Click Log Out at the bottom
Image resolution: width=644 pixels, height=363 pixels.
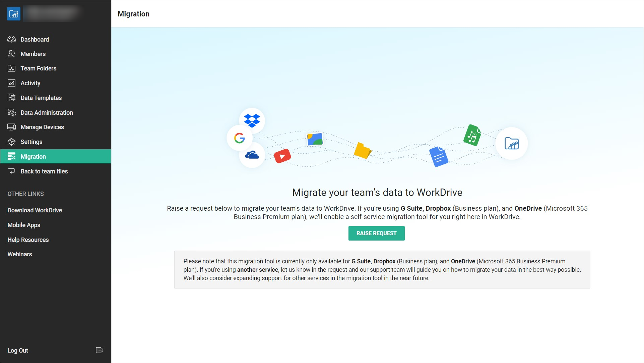(x=17, y=350)
